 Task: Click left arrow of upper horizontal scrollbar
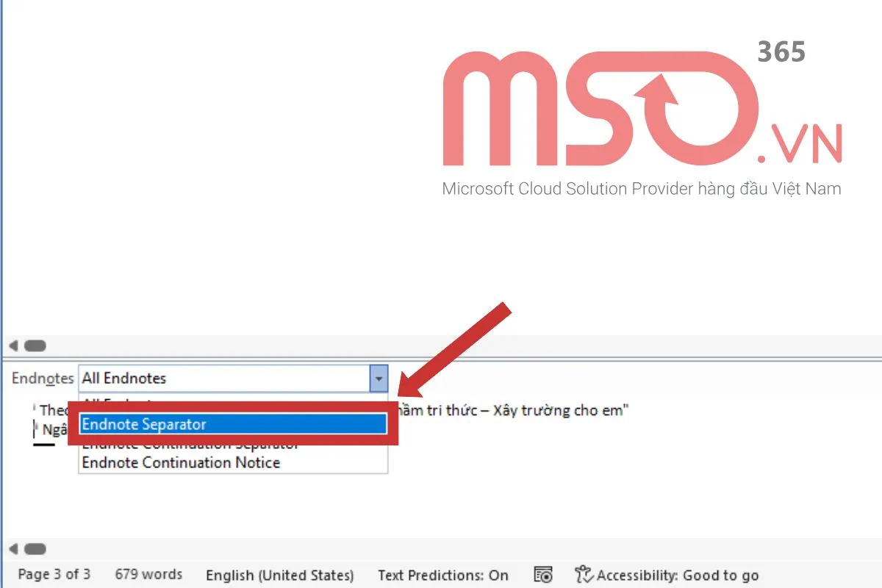12,345
